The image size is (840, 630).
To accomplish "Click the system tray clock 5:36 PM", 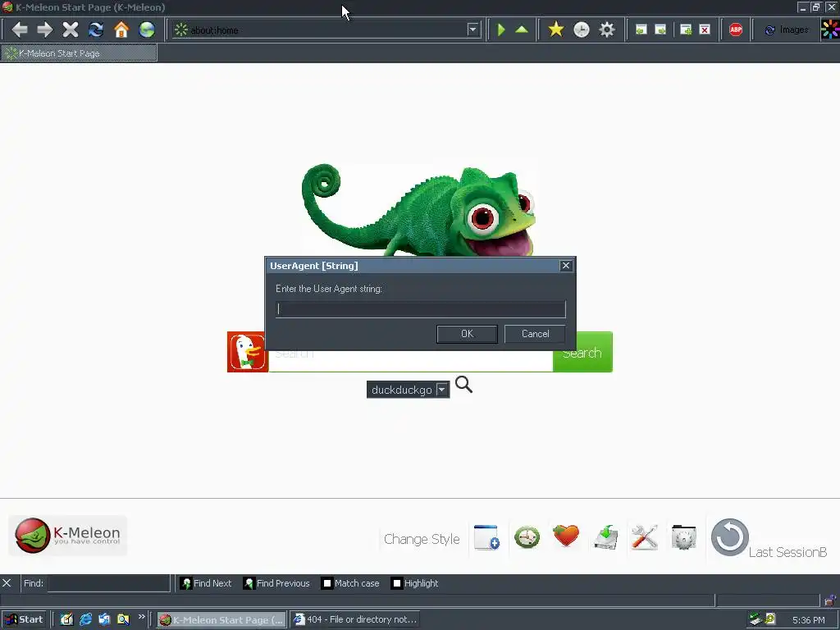I will [x=808, y=620].
